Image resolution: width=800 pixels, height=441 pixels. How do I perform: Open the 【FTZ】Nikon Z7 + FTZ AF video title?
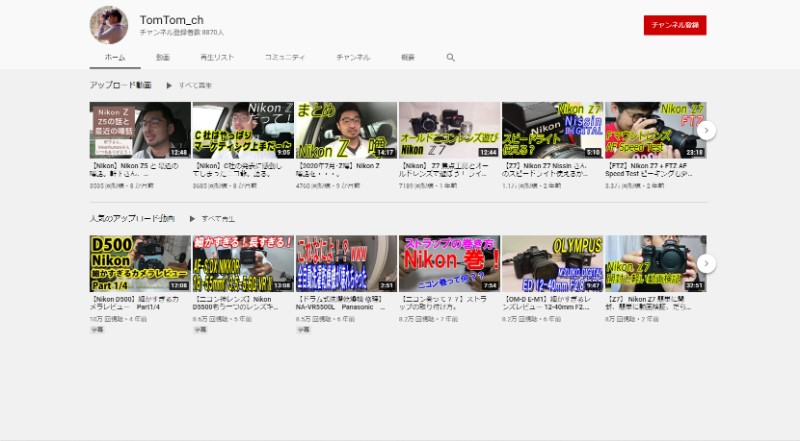[649, 169]
